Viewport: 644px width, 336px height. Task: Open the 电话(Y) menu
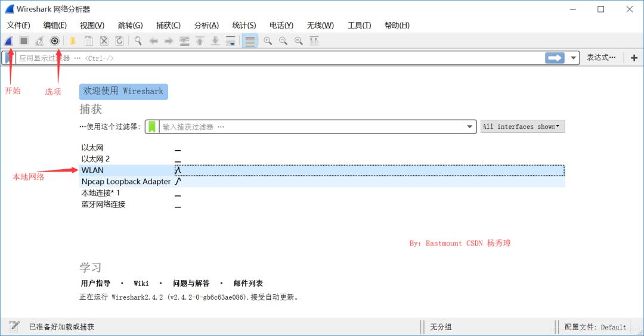pos(281,26)
